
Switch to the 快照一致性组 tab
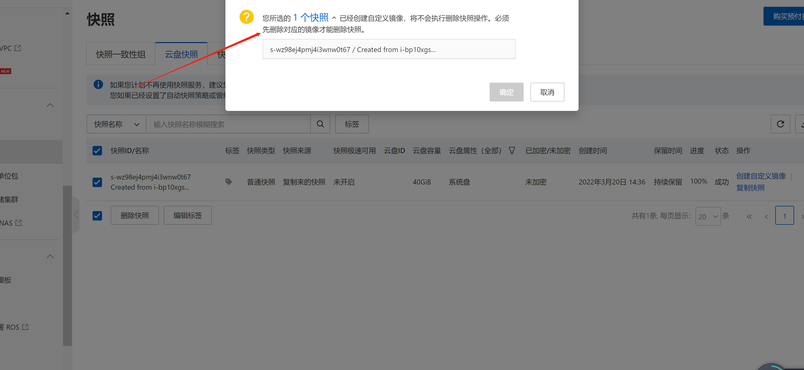point(120,54)
